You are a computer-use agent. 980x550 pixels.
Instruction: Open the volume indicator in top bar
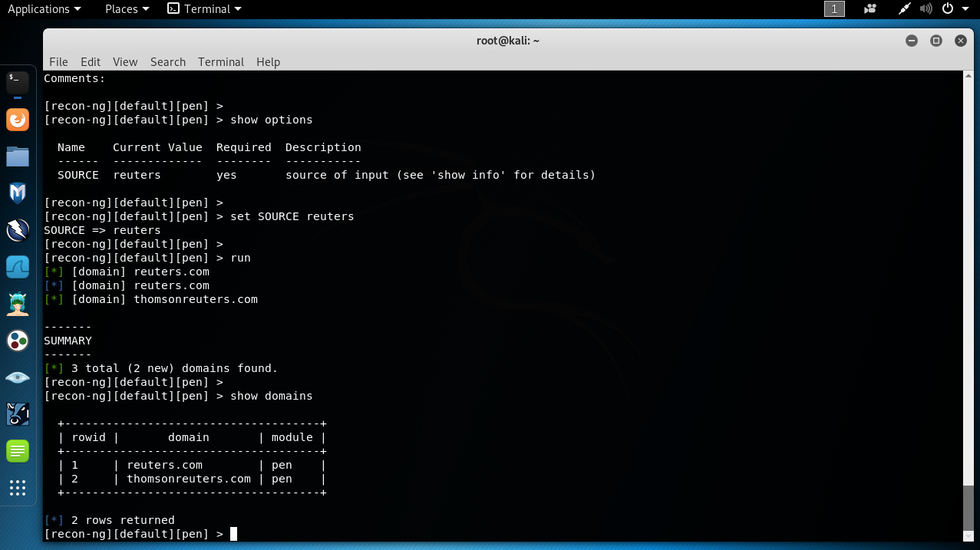point(926,9)
